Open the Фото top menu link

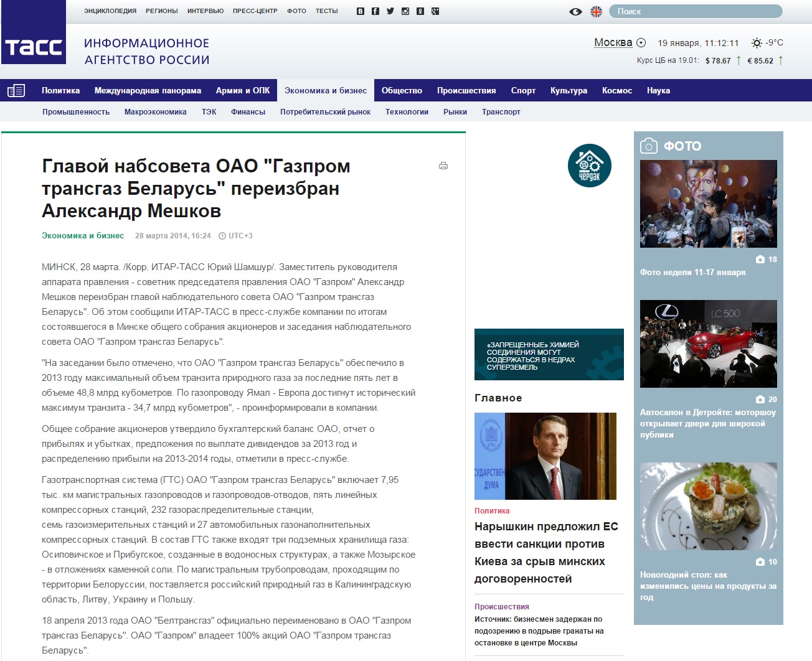coord(296,11)
